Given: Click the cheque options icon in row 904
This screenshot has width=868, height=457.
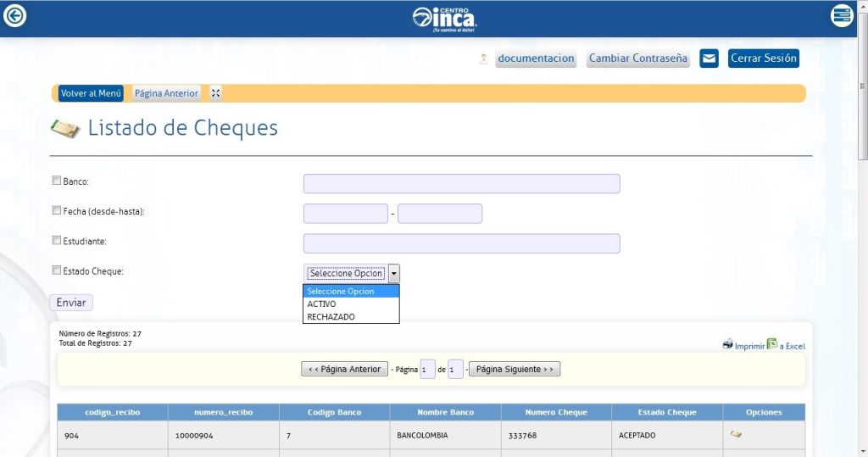Looking at the screenshot, I should (736, 434).
